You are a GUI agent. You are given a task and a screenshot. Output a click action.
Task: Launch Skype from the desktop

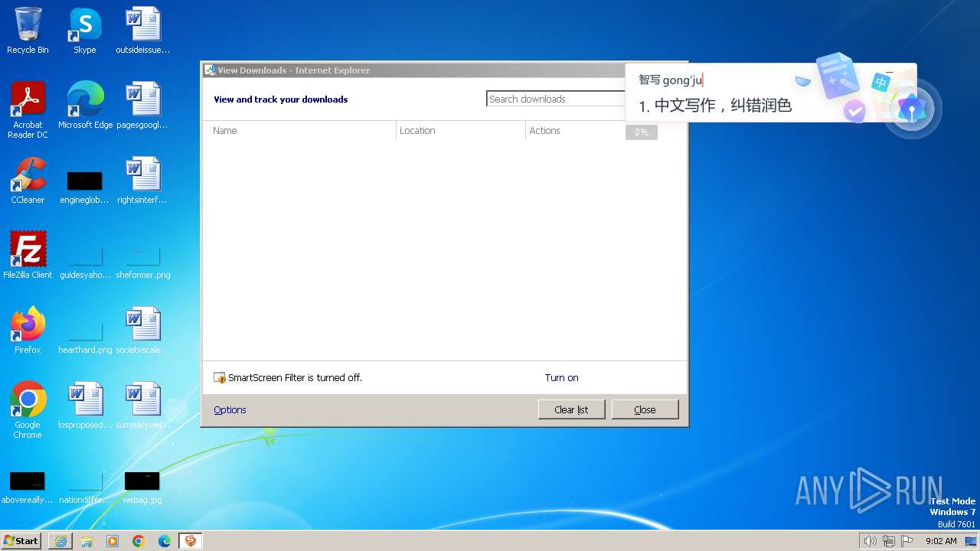85,31
